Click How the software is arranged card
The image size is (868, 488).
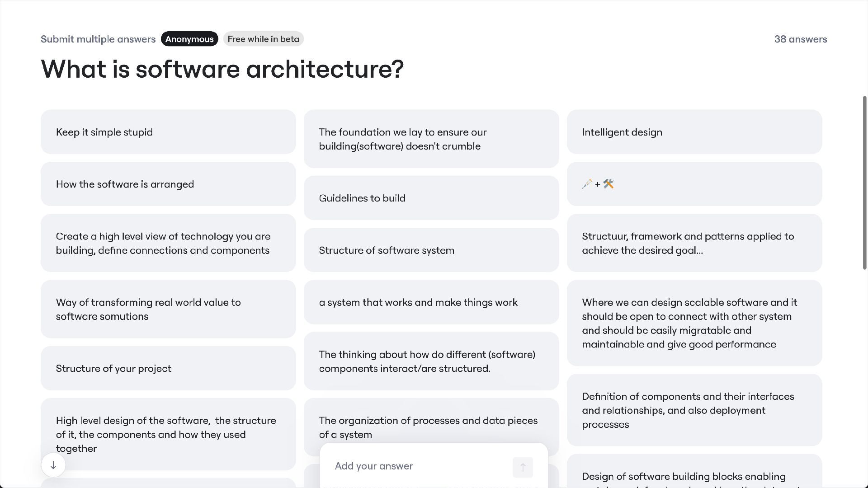(168, 184)
